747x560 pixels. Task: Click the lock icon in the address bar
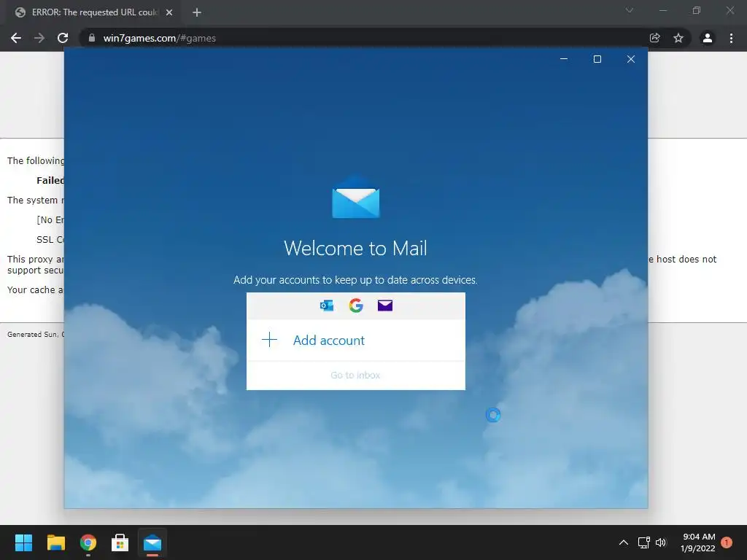92,38
